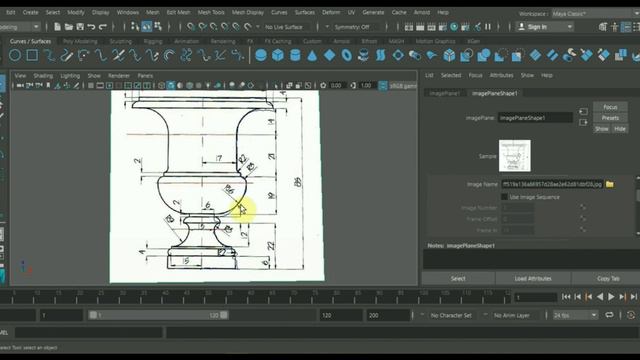The image size is (640, 360).
Task: Click the Focus button
Action: click(610, 107)
